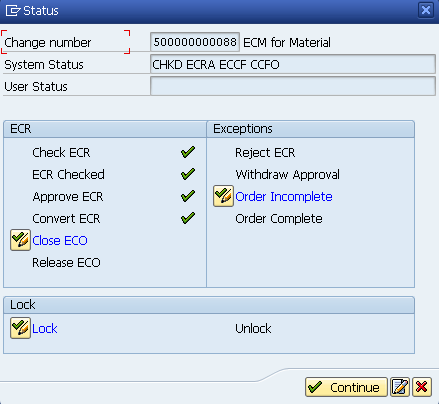Select the Close ECO link
439x404 pixels.
(x=60, y=240)
